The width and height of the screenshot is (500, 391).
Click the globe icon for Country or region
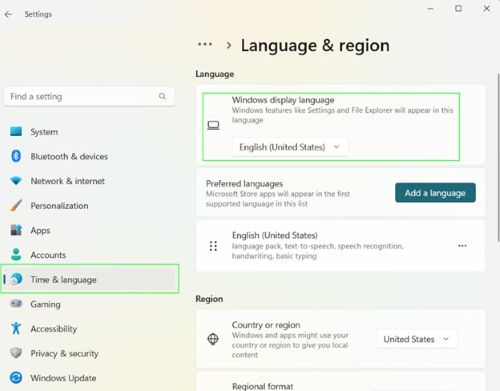[213, 339]
